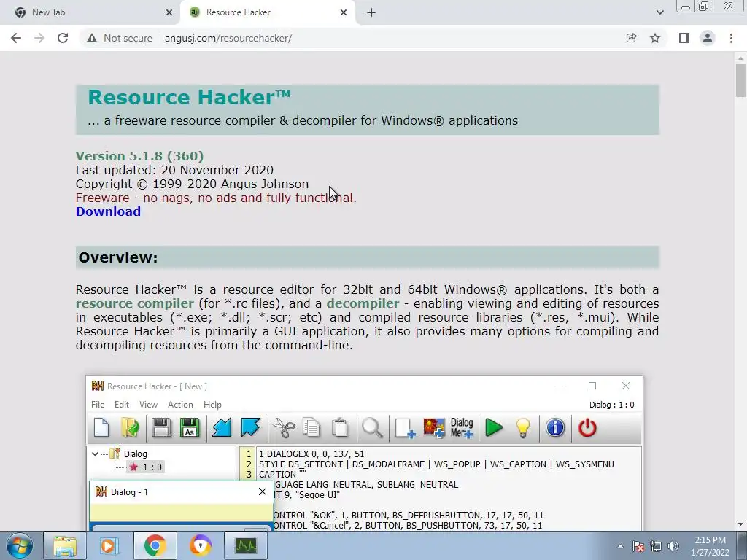The image size is (747, 560).
Task: Follow the decompiler link
Action: (x=363, y=303)
